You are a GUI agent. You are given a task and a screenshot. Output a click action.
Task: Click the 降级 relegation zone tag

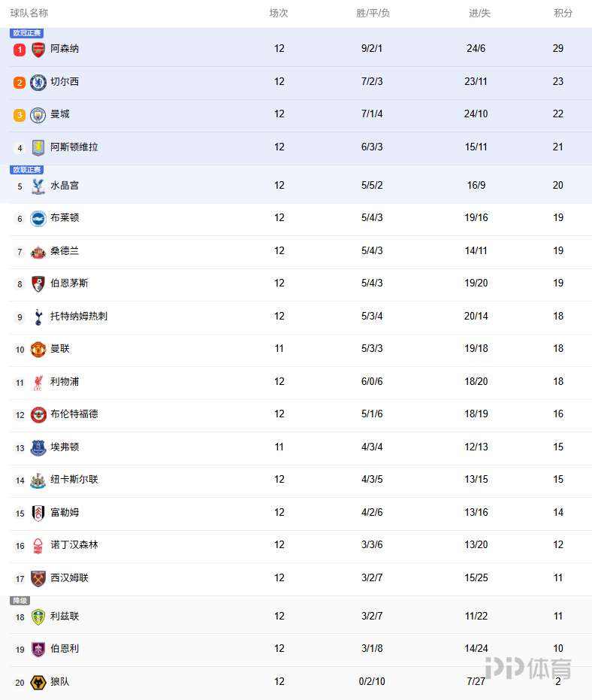(x=20, y=601)
